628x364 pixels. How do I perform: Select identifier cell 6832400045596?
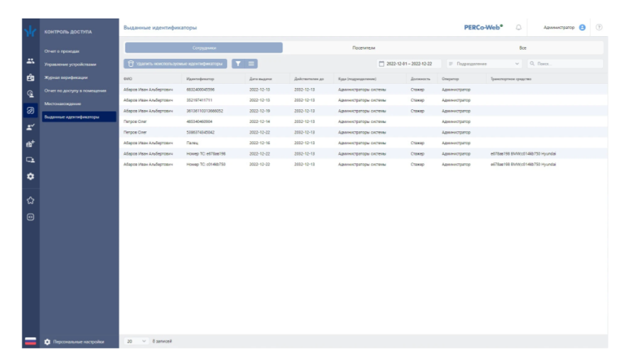[x=200, y=89]
